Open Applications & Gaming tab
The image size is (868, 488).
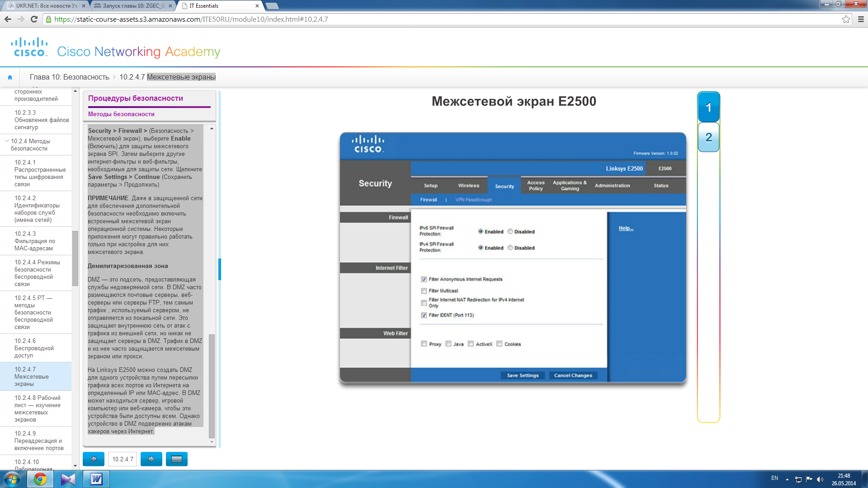click(x=570, y=186)
